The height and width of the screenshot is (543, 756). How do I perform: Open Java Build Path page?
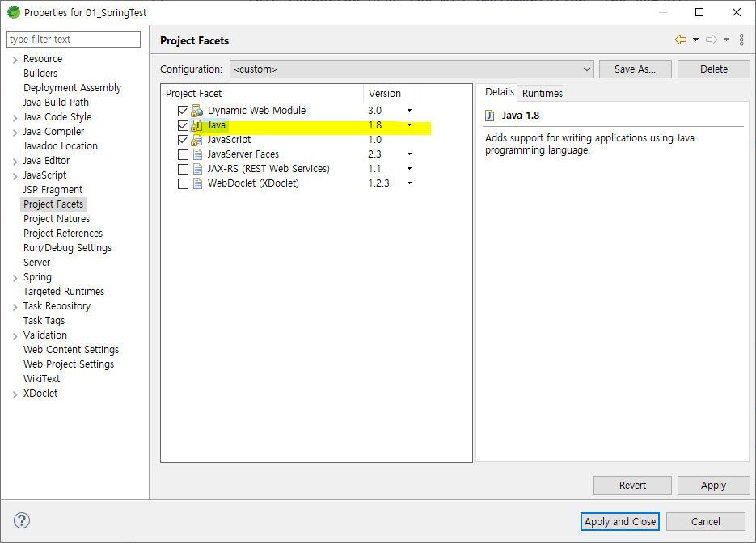pos(56,102)
